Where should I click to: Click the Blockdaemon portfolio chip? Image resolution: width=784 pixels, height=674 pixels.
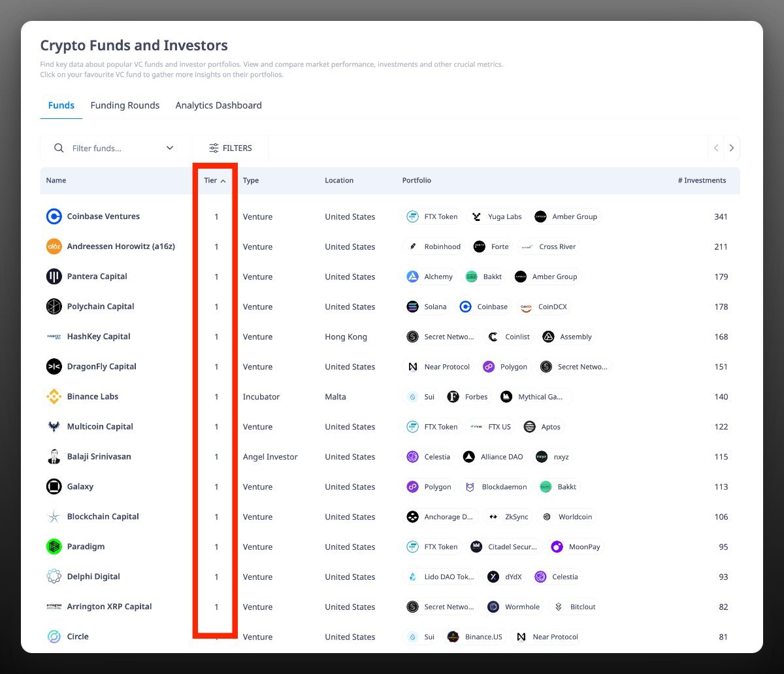pyautogui.click(x=495, y=486)
